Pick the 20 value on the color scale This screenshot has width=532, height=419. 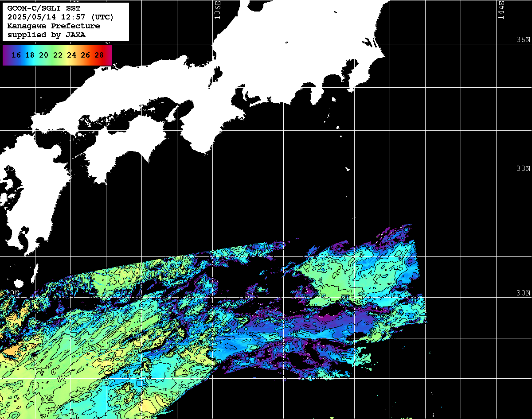pyautogui.click(x=43, y=55)
